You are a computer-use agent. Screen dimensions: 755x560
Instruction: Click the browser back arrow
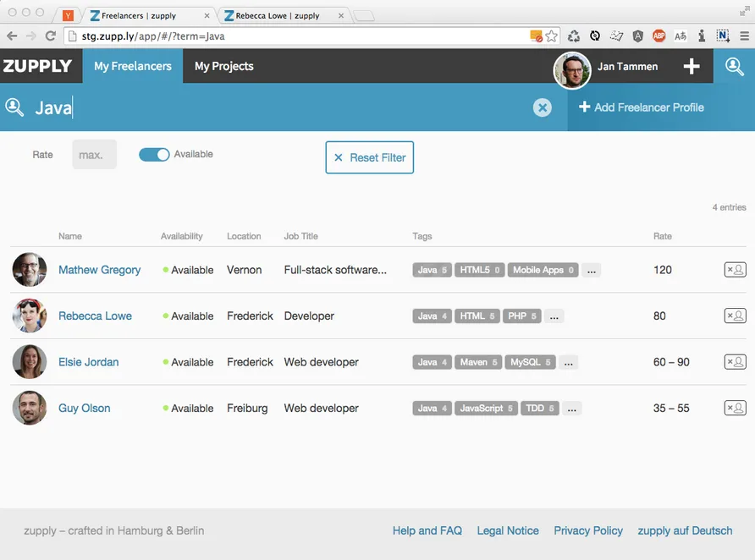pyautogui.click(x=13, y=36)
